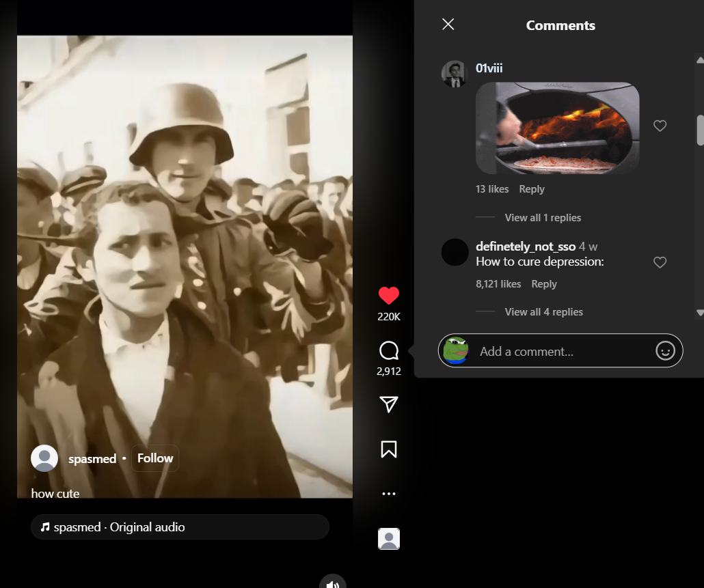This screenshot has height=588, width=704.
Task: Share the reel with the paper plane icon
Action: click(389, 404)
